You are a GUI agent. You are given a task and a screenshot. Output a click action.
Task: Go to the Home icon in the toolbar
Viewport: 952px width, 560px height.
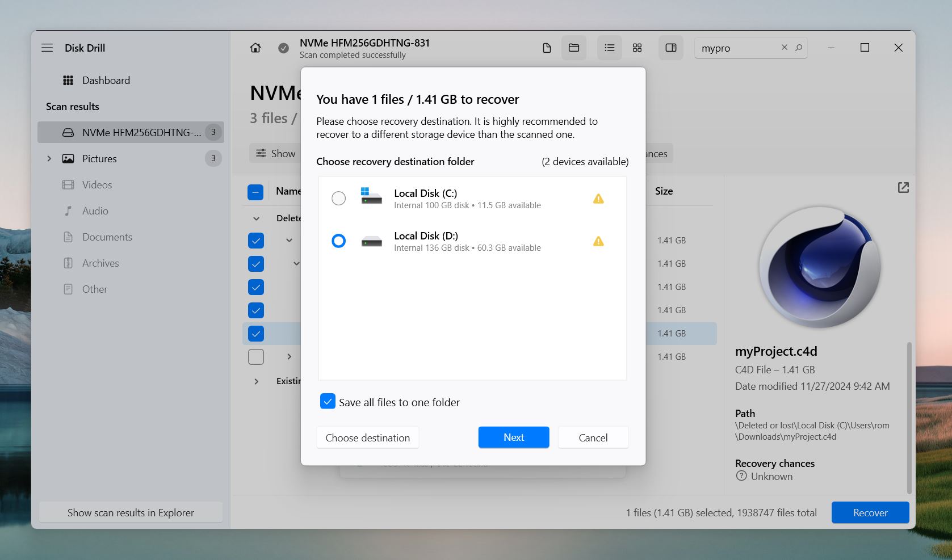pos(255,48)
